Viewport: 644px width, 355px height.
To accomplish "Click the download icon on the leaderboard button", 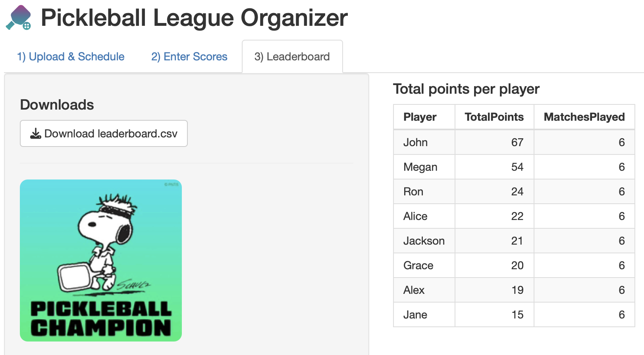I will [x=35, y=133].
